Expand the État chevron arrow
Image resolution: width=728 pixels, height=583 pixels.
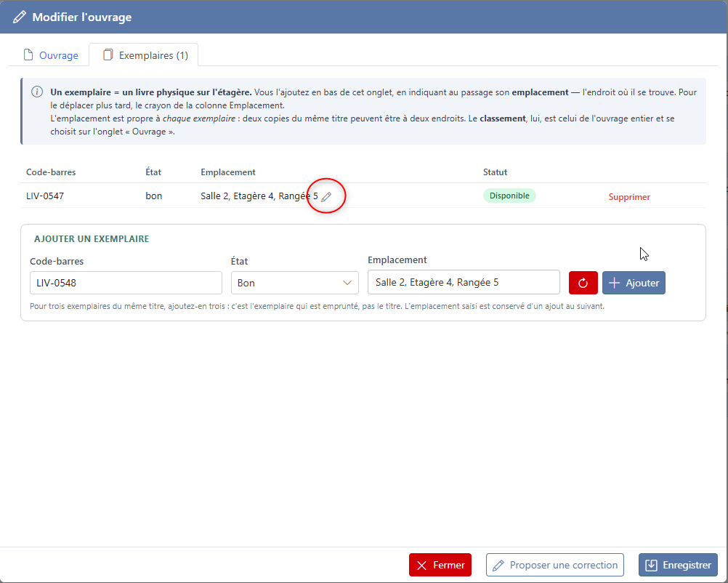coord(347,283)
